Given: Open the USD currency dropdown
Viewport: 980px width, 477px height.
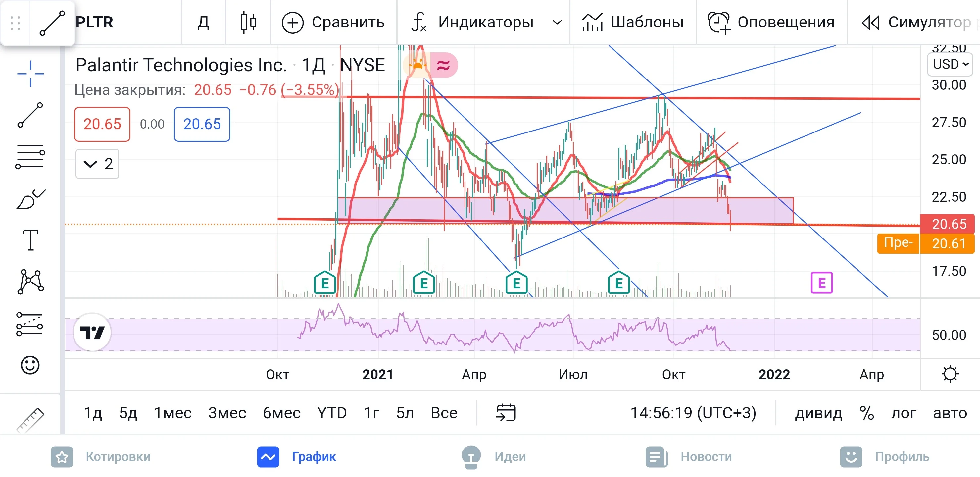Looking at the screenshot, I should 950,64.
